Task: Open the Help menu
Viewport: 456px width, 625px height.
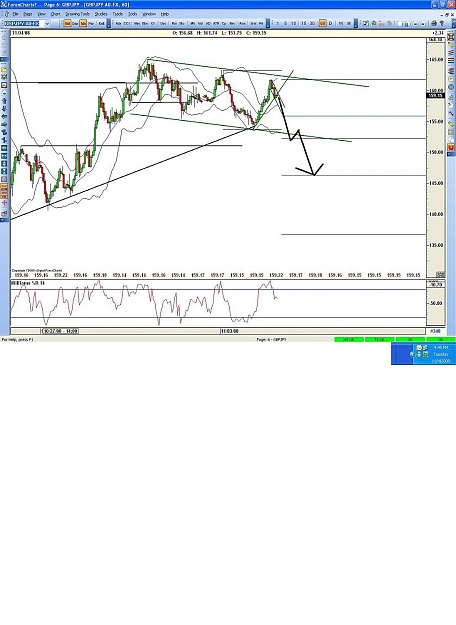Action: pos(165,14)
